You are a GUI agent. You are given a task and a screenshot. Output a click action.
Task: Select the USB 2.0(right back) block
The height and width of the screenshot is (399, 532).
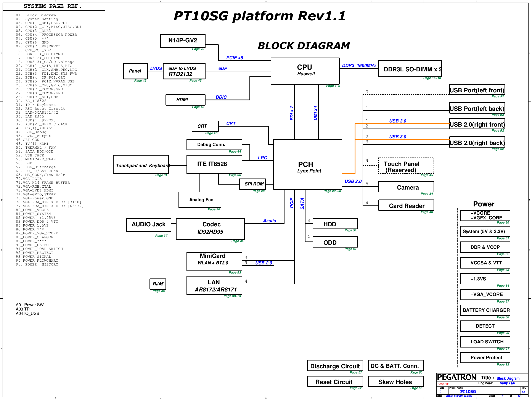pyautogui.click(x=477, y=142)
